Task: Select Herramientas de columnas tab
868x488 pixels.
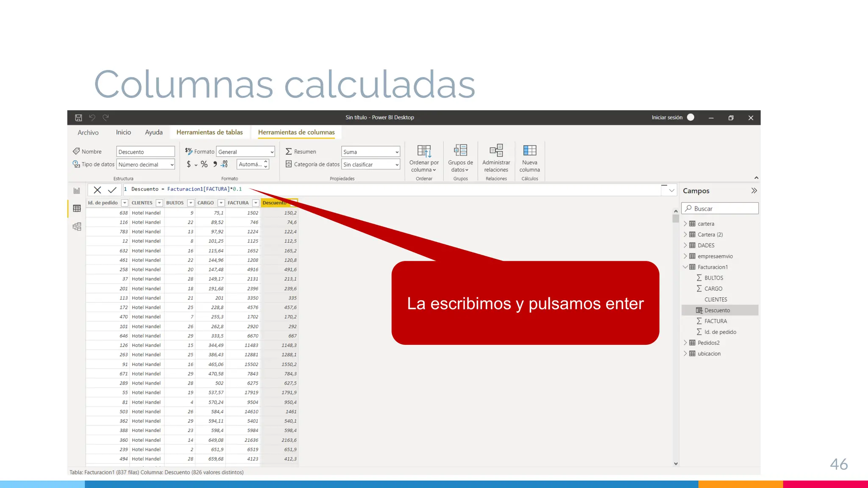Action: pos(296,133)
